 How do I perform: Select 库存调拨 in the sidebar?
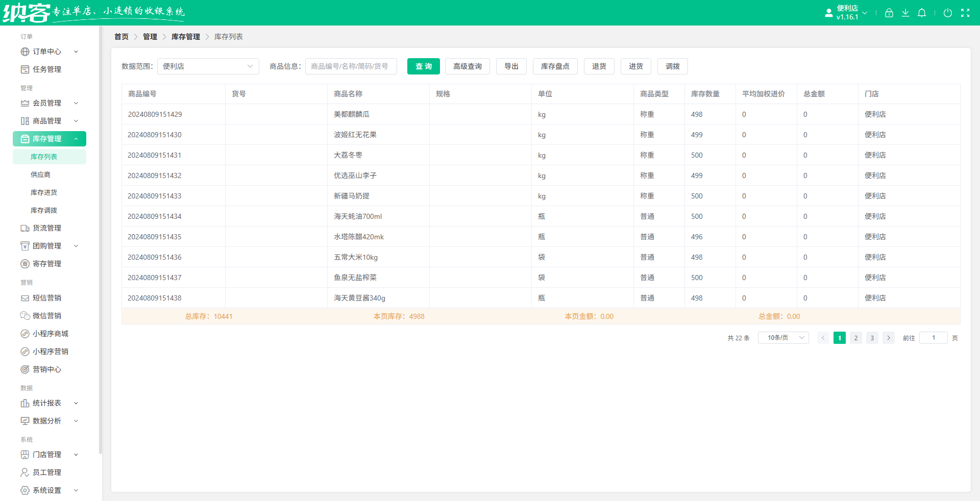tap(44, 210)
